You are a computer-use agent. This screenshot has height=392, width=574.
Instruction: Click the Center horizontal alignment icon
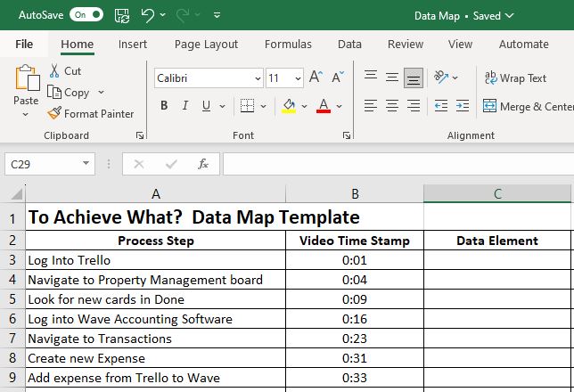(392, 106)
